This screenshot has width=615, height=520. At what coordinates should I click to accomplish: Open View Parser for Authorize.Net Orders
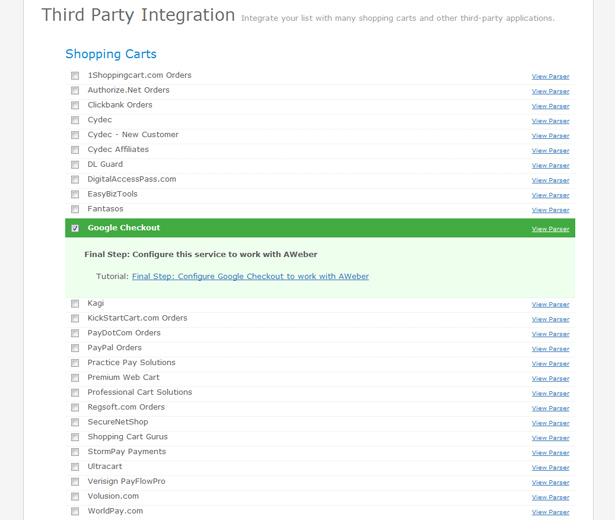tap(550, 91)
